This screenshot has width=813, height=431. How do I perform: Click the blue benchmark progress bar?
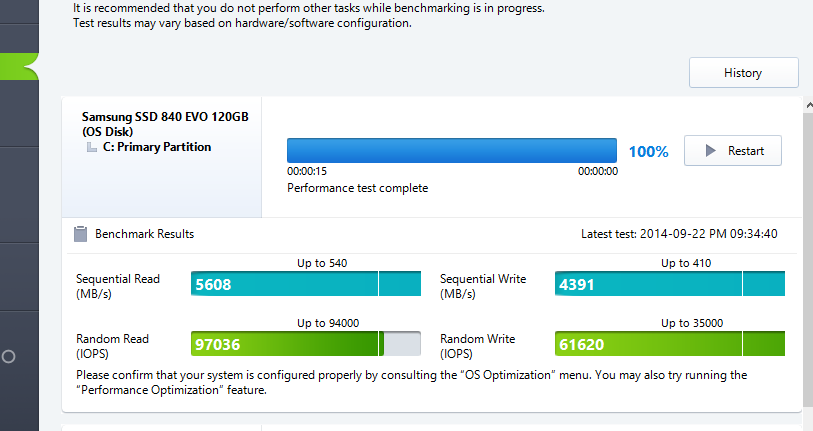[x=452, y=150]
